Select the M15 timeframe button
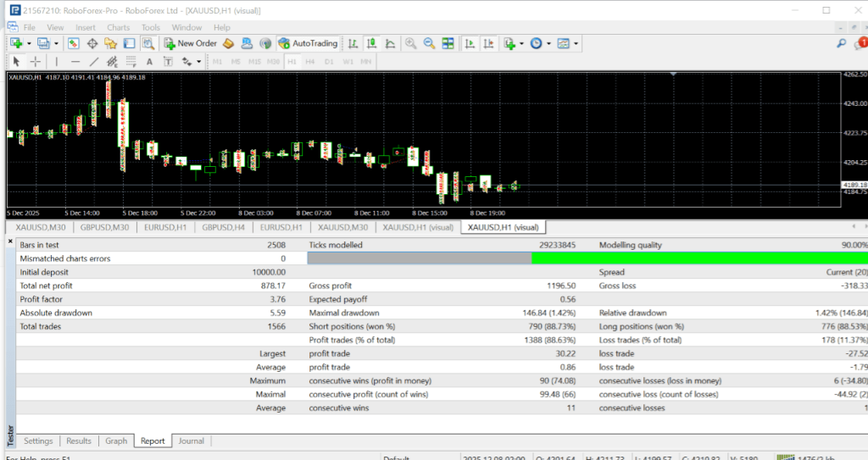868x460 pixels. (254, 62)
